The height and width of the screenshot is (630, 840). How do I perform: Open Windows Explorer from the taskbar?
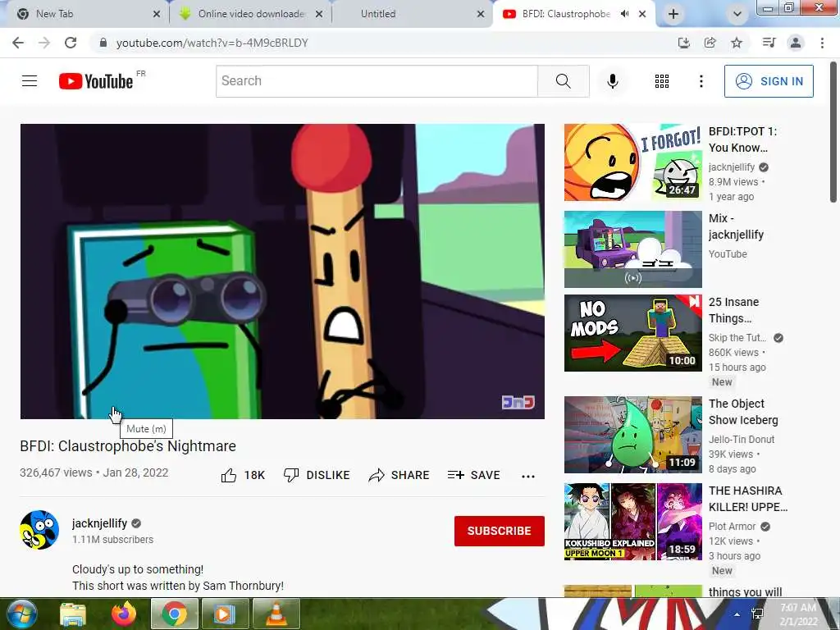pyautogui.click(x=73, y=614)
